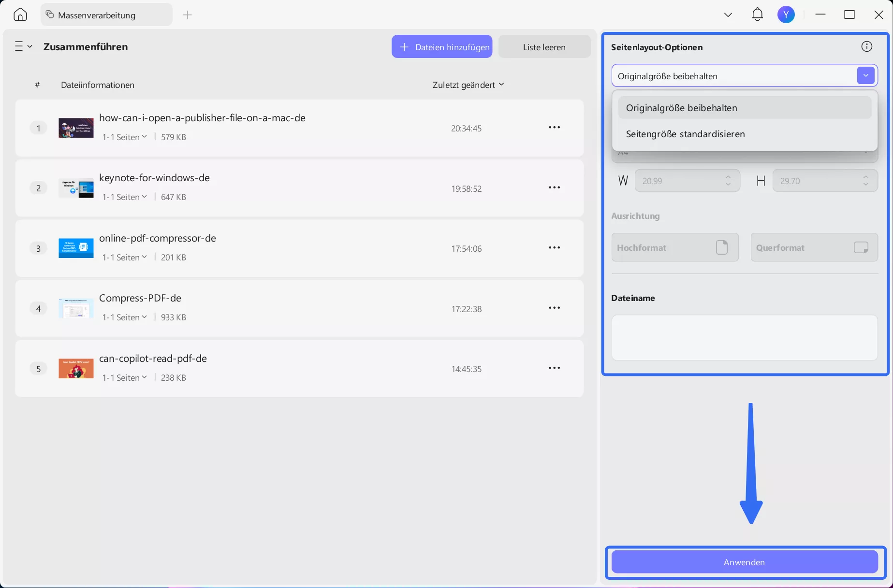
Task: Click Dateien hinzufügen button
Action: [x=442, y=47]
